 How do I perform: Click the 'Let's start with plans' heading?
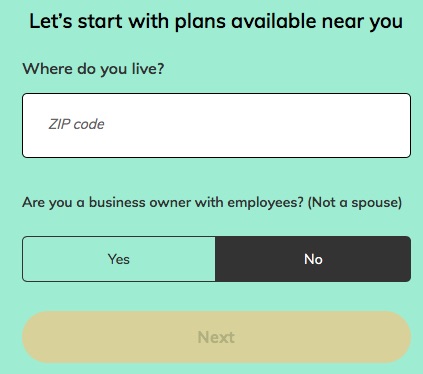pyautogui.click(x=216, y=22)
